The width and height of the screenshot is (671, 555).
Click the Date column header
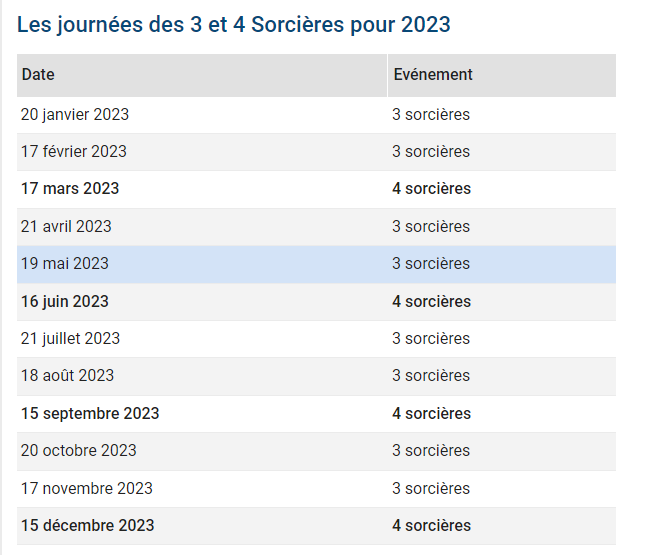tap(38, 75)
